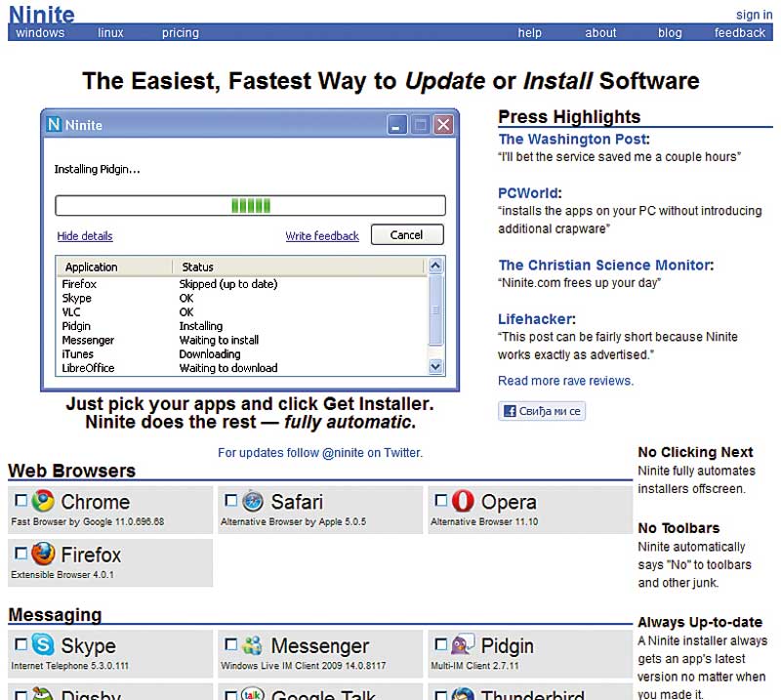This screenshot has height=700, width=781.
Task: Open the PCWorld review link
Action: (528, 192)
